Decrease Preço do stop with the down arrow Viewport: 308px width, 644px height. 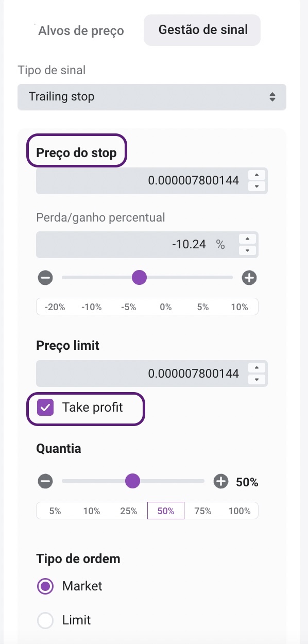click(257, 187)
